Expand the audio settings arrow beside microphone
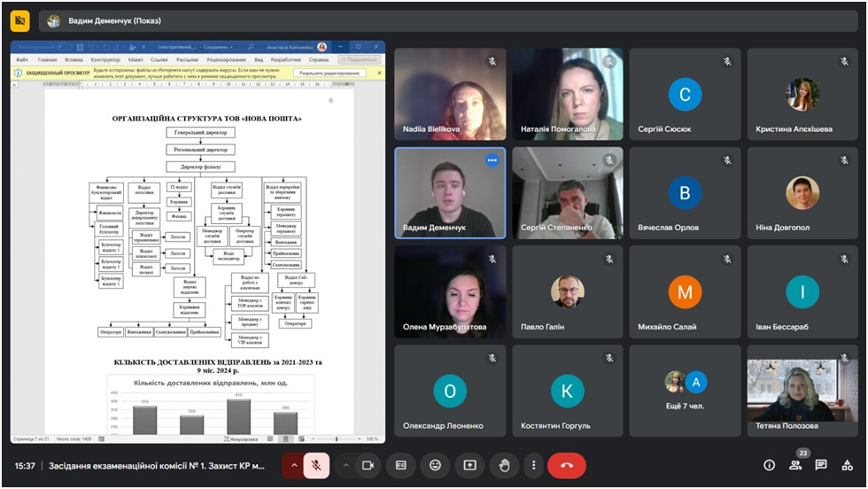Image resolution: width=868 pixels, height=489 pixels. [294, 465]
